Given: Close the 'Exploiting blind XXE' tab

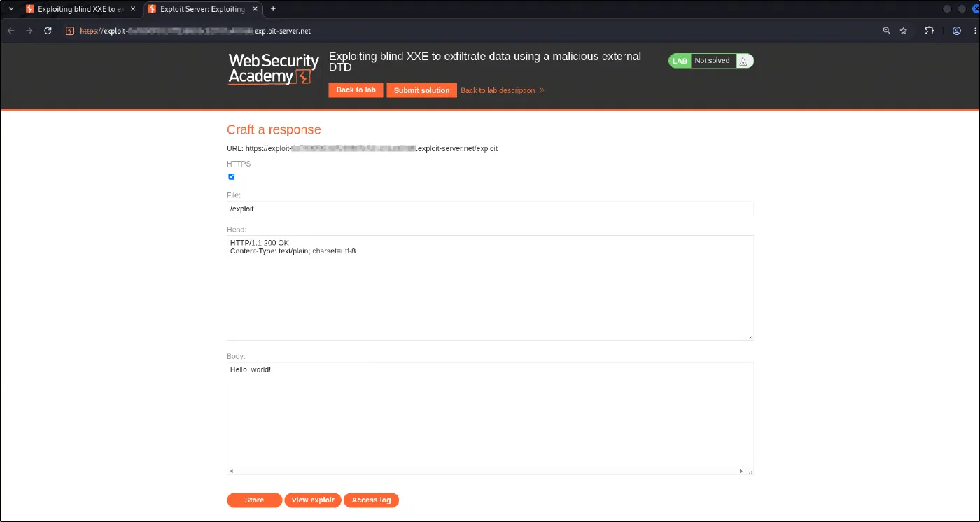Looking at the screenshot, I should [x=133, y=9].
